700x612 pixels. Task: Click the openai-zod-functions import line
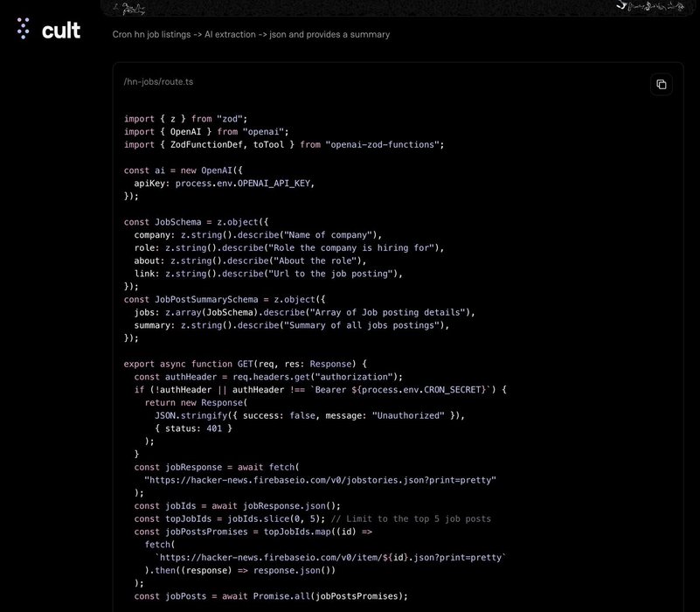tap(284, 145)
